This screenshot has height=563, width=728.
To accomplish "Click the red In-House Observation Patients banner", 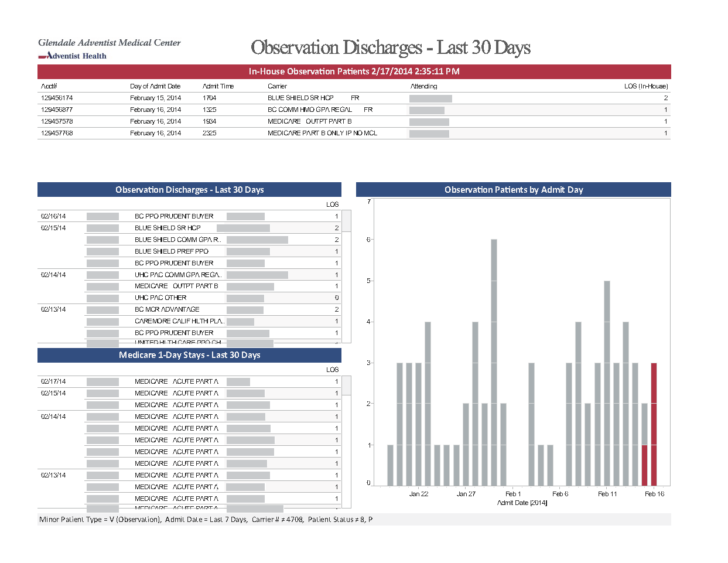I will pos(354,71).
